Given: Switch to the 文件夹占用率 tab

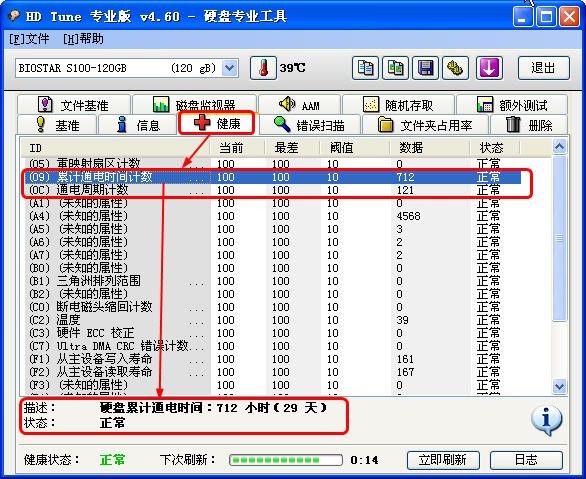Looking at the screenshot, I should pos(425,125).
